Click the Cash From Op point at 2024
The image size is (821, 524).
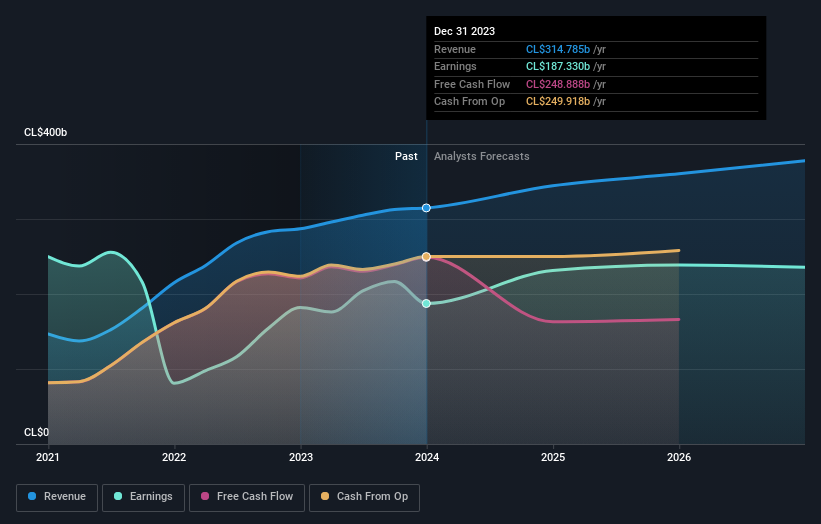tap(426, 257)
